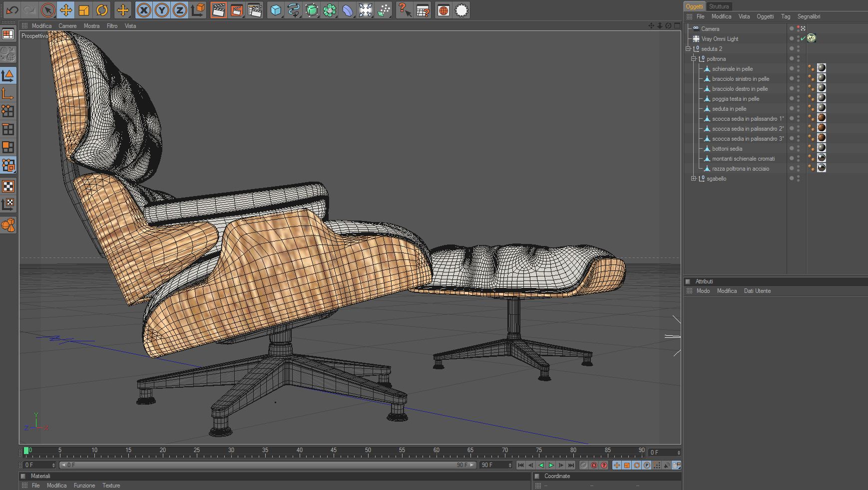Open the Render Settings clapperboard icon
Image resolution: width=868 pixels, height=490 pixels.
coord(255,10)
